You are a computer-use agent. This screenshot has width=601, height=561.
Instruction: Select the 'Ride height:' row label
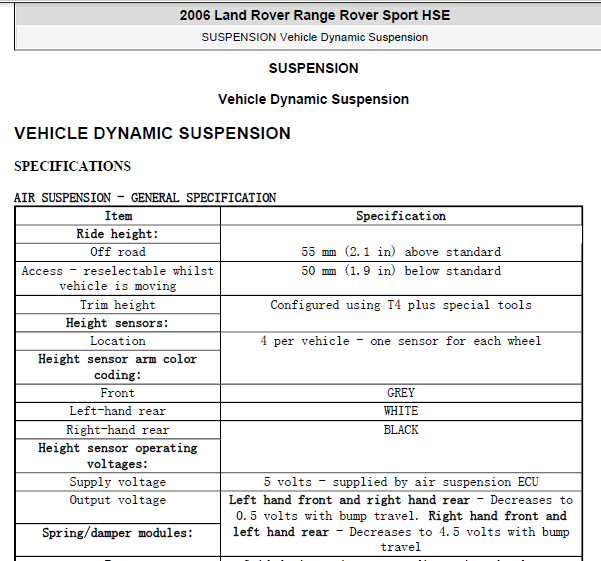coord(117,234)
